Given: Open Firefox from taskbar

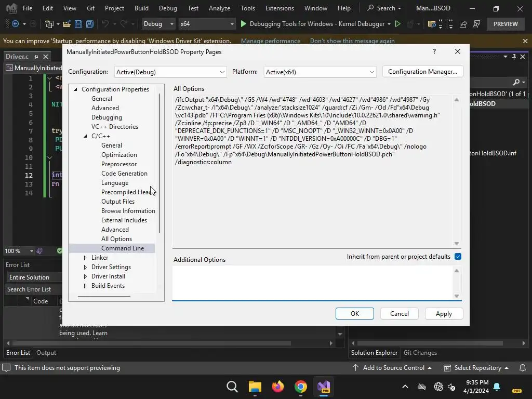Looking at the screenshot, I should [x=278, y=387].
